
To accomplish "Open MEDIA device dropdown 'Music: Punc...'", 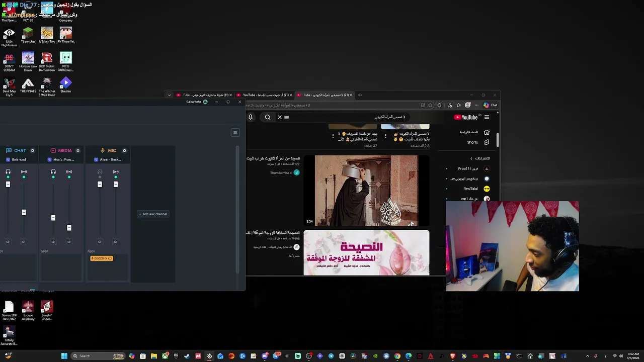I will click(61, 159).
